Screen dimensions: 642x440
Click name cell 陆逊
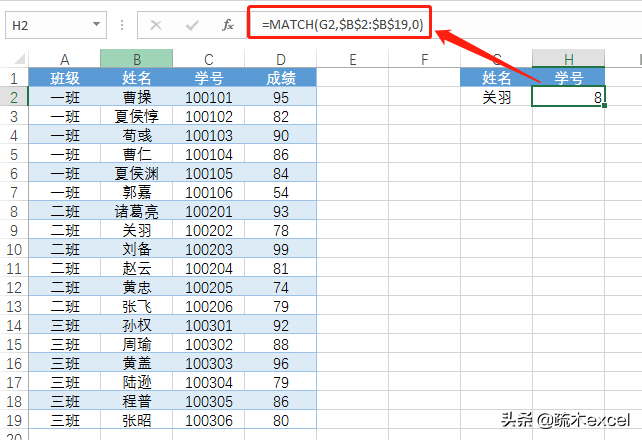pos(137,382)
